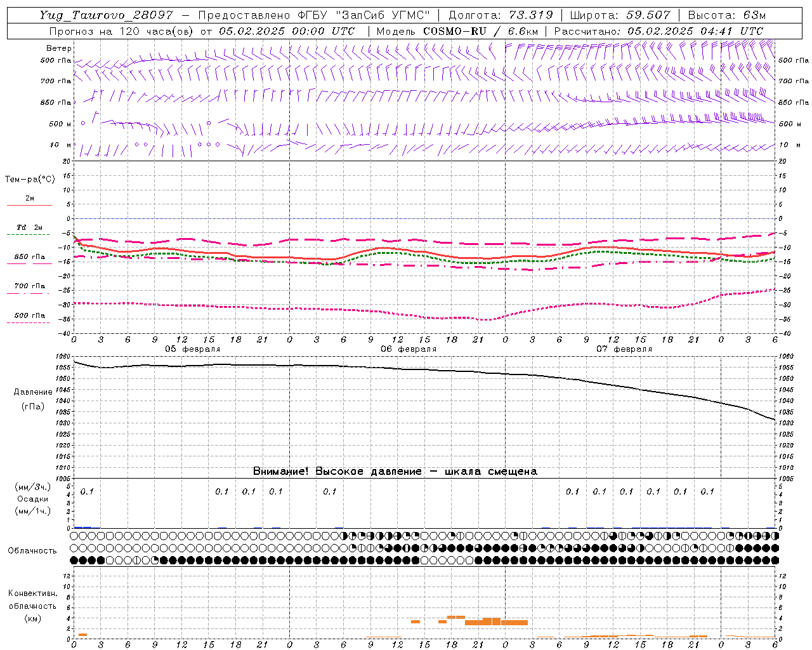Click the 700 гПа temperature legend entry

(30, 286)
